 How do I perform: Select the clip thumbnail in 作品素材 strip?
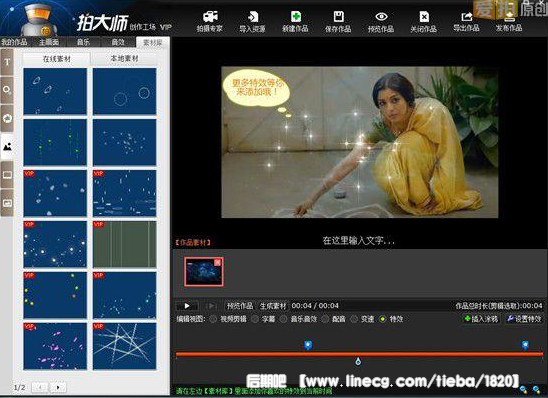coord(204,272)
